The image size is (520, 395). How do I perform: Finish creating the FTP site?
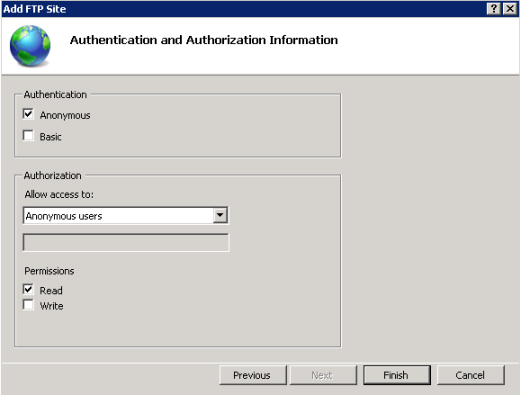pos(397,375)
